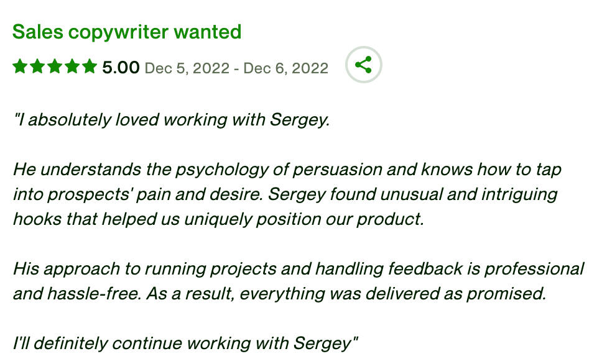Click the word 'intriguing' in the review
The image size is (607, 364).
click(x=519, y=195)
